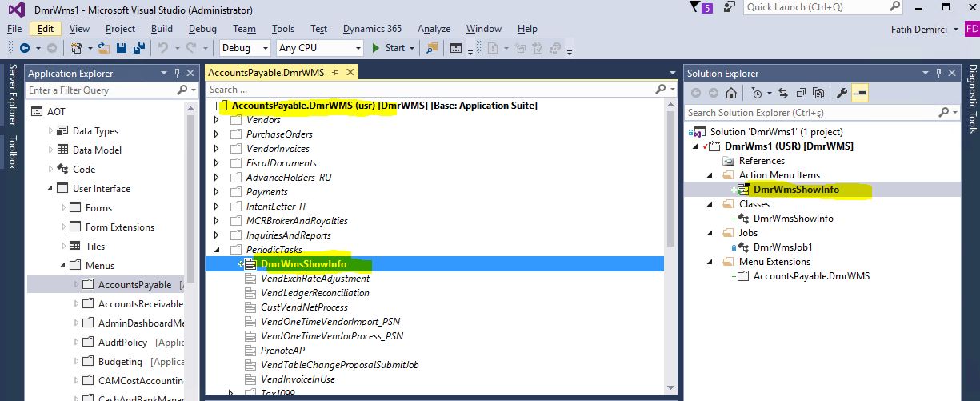This screenshot has width=980, height=401.
Task: Select VendExchRateAdjustment menu item
Action: (x=315, y=279)
